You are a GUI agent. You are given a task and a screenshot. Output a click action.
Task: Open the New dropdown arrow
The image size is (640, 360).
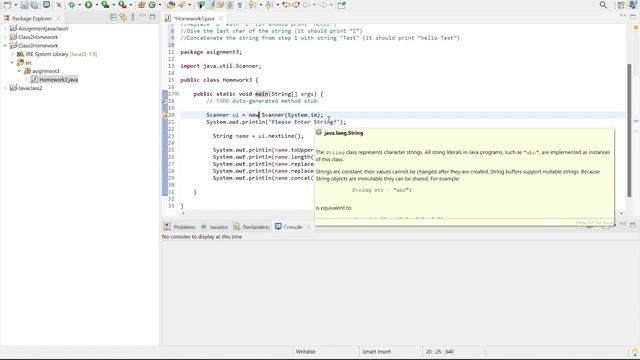point(16,5)
